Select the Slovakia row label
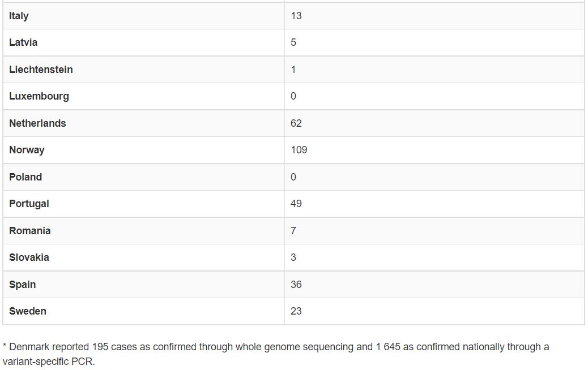Viewport: 588px width, 370px height. point(29,257)
